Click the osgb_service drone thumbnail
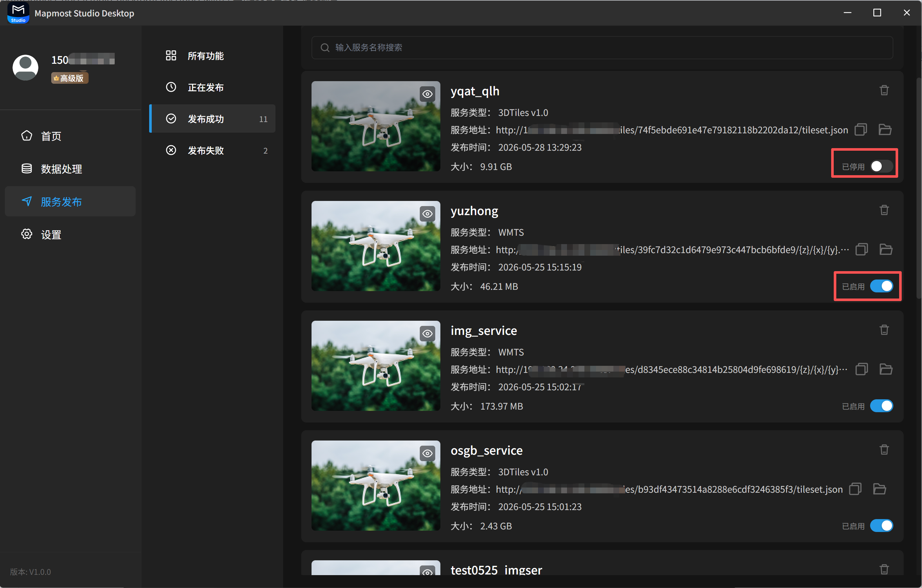 [x=376, y=485]
